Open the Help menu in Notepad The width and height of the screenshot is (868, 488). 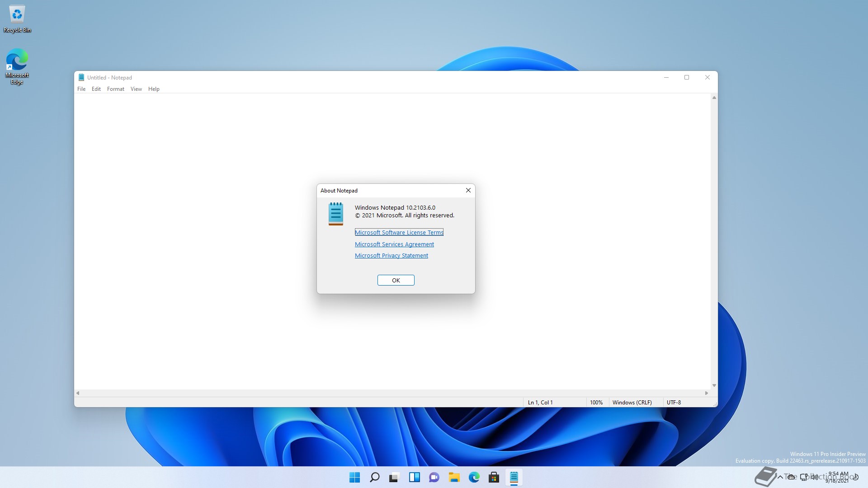tap(154, 89)
